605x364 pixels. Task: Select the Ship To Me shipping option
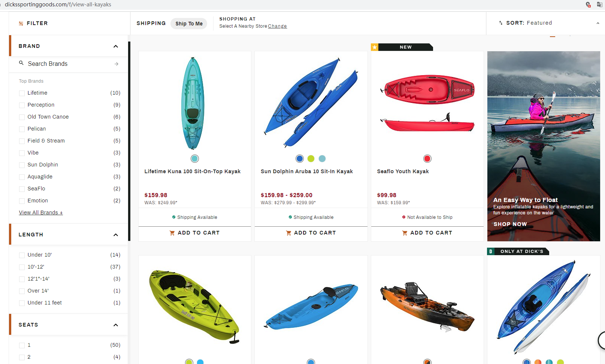click(x=189, y=24)
